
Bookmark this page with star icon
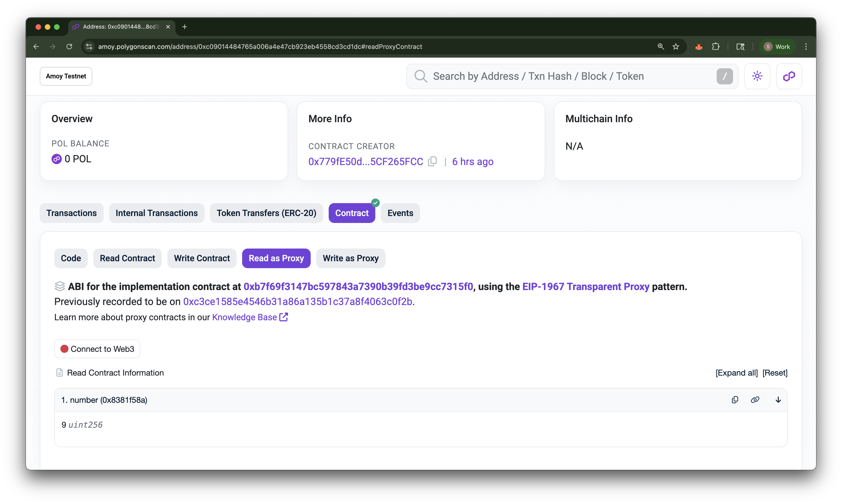(675, 47)
